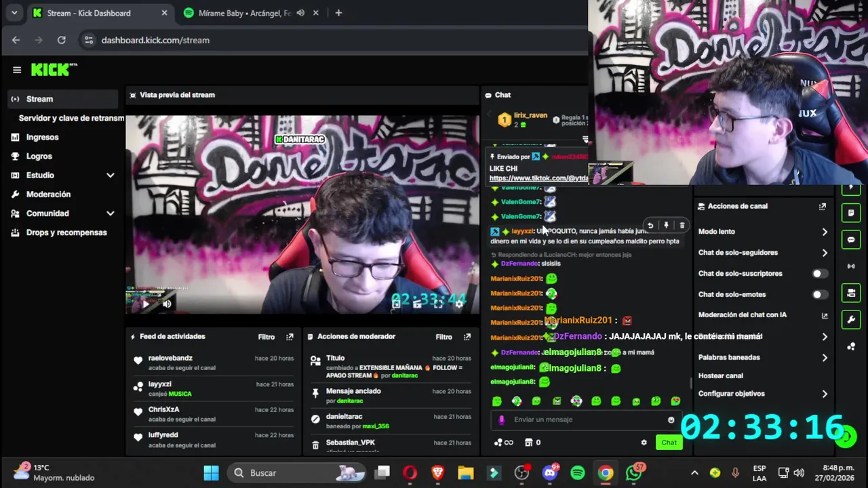Pop out the Feed de actividades panel

coord(290,337)
